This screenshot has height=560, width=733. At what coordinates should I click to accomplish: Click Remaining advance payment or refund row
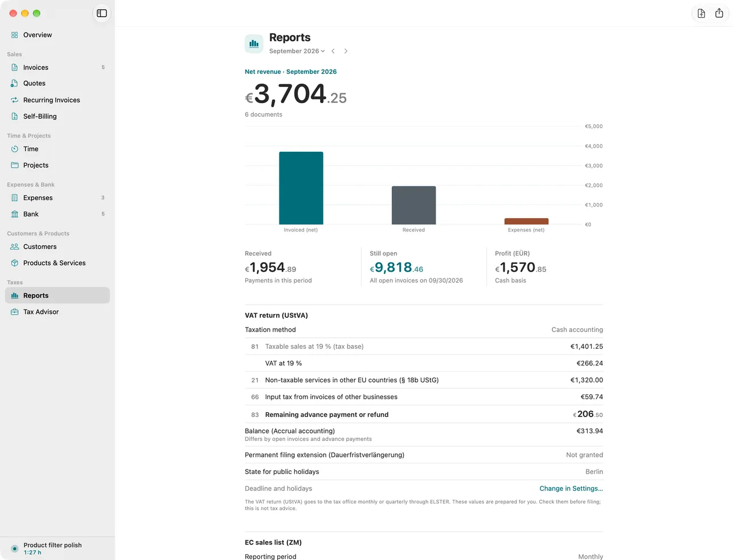424,414
